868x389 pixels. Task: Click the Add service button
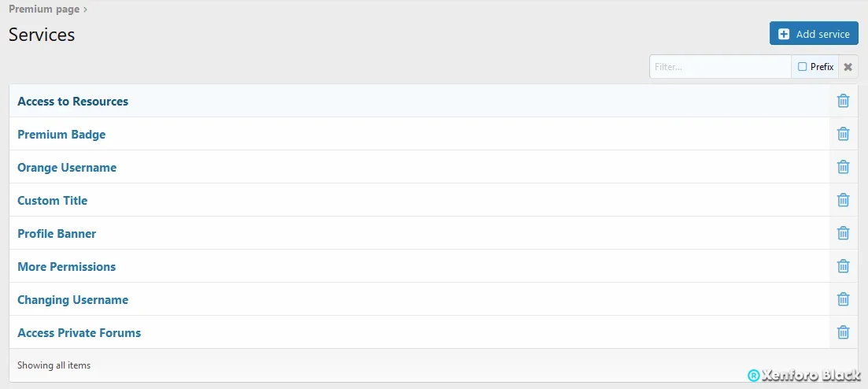(814, 34)
